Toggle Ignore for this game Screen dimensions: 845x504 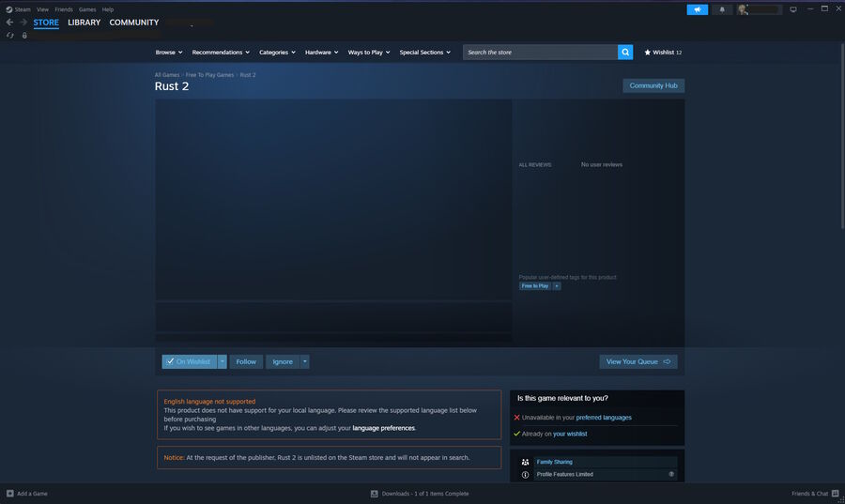(x=283, y=362)
